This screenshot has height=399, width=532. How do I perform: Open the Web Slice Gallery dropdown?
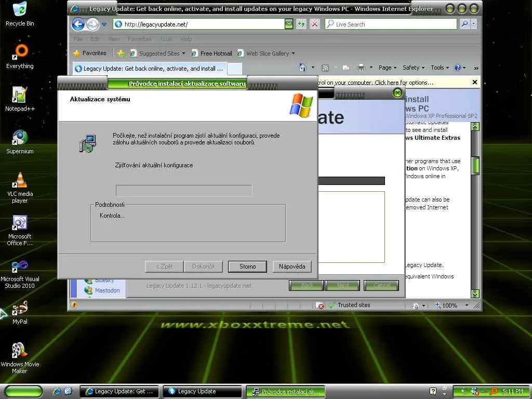(x=293, y=54)
